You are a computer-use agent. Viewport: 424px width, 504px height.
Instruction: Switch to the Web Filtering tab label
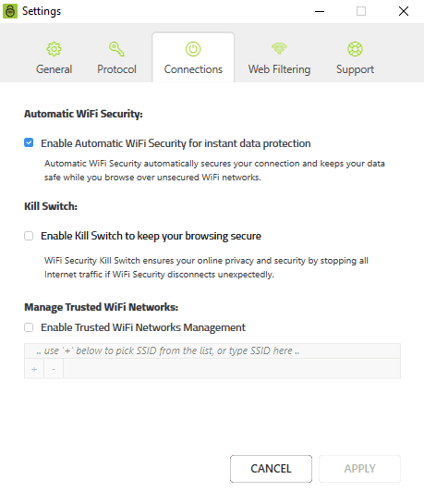tap(279, 69)
